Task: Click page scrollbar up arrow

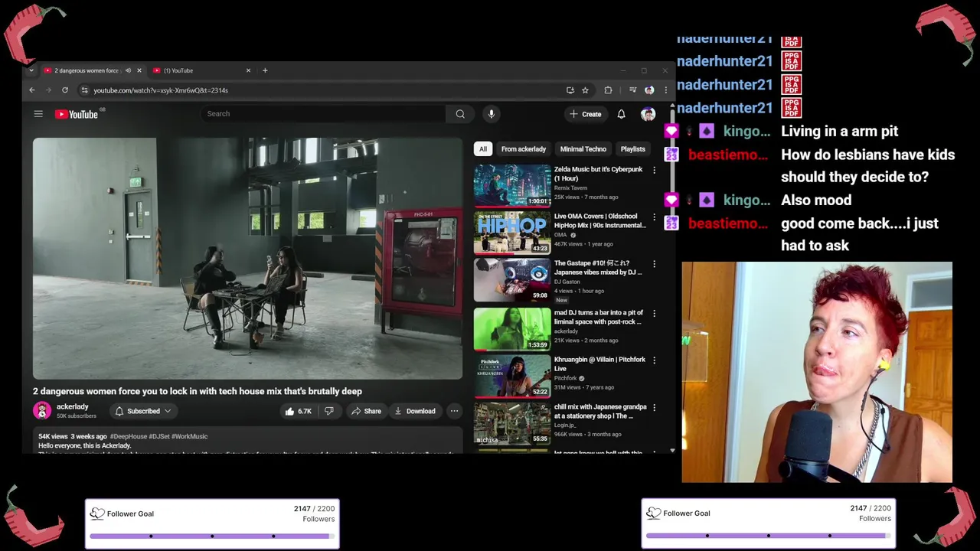Action: (672, 106)
